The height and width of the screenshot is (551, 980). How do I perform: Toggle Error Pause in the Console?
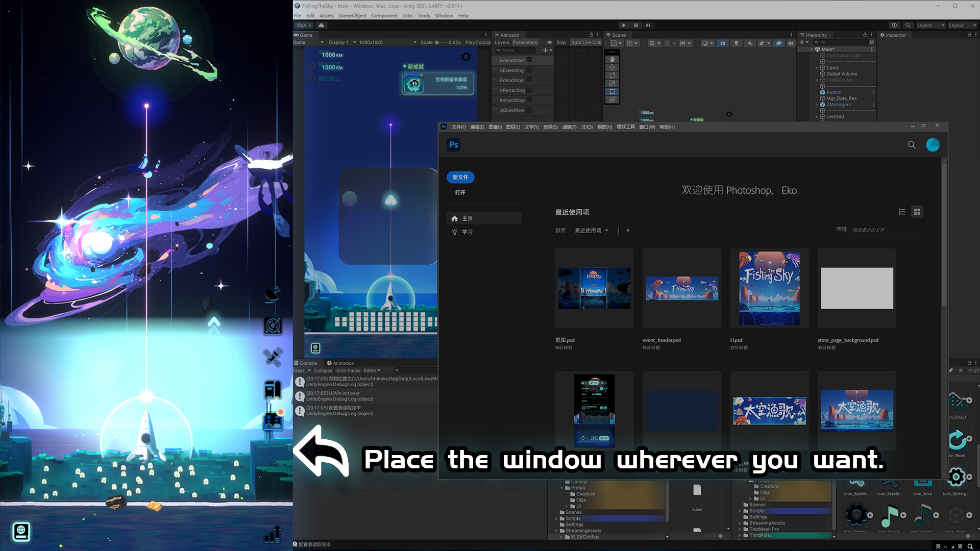point(349,370)
